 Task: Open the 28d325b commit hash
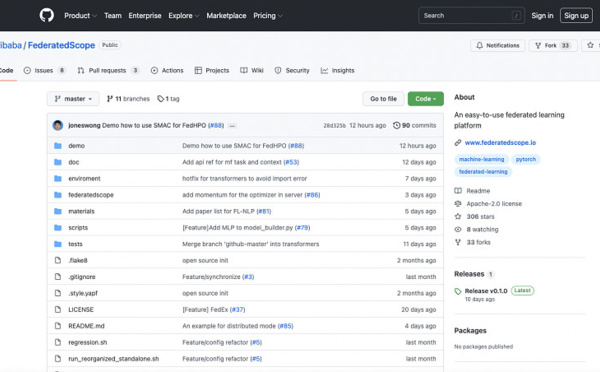coord(334,126)
